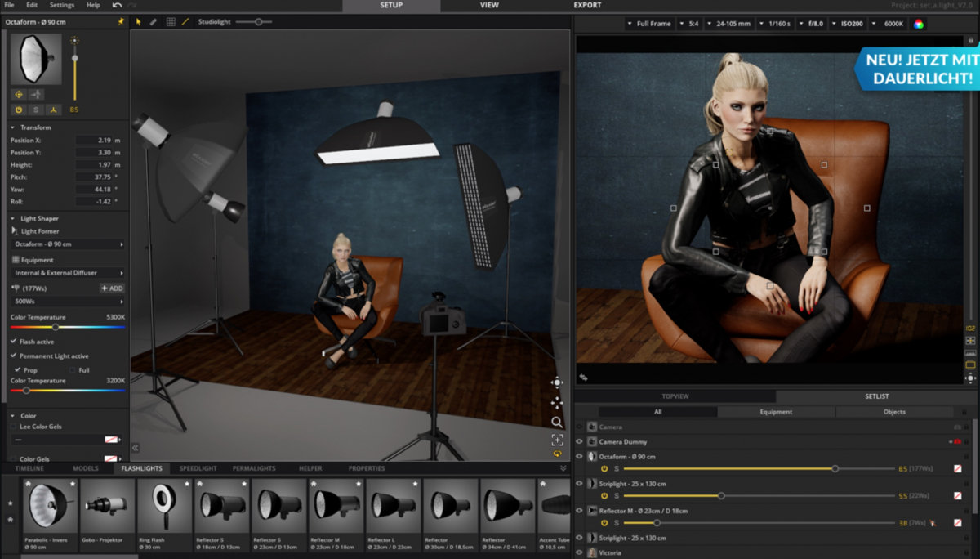Screen dimensions: 980x559
Task: Open the Settings menu
Action: (x=61, y=5)
